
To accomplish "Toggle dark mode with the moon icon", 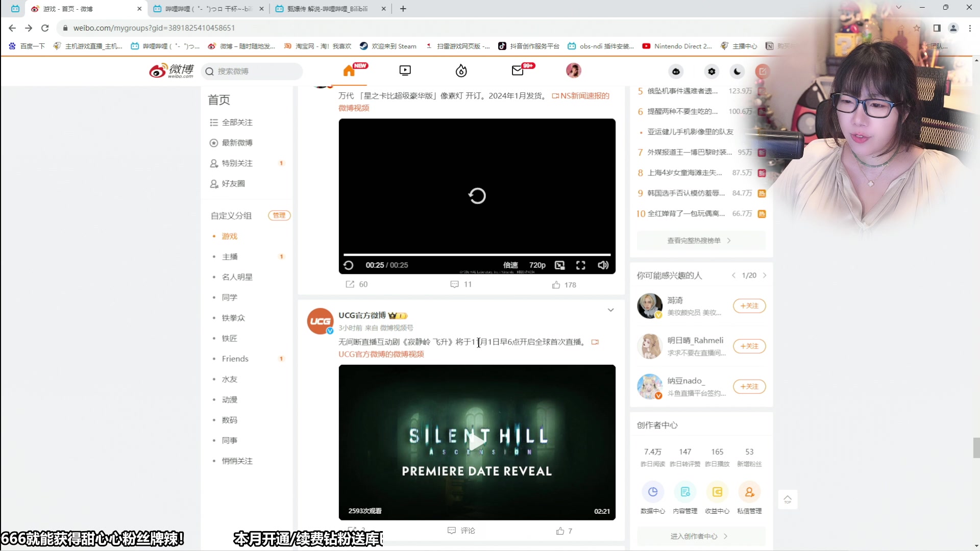I will (x=737, y=71).
